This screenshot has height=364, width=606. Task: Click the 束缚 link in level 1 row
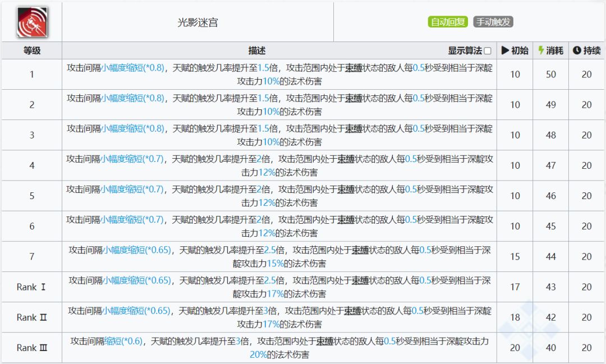point(353,67)
